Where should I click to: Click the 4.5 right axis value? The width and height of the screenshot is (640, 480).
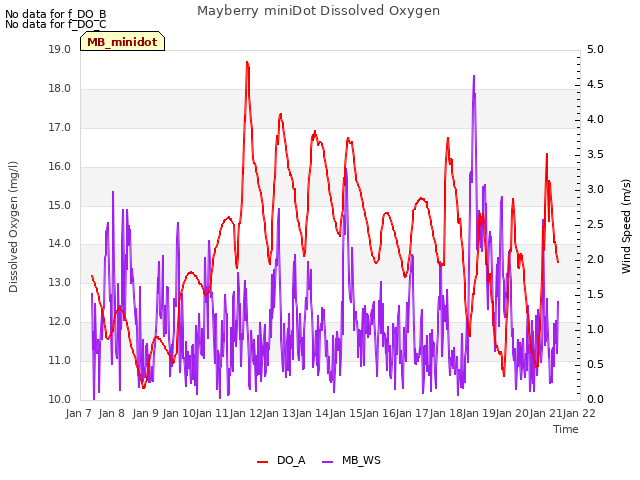tap(595, 84)
